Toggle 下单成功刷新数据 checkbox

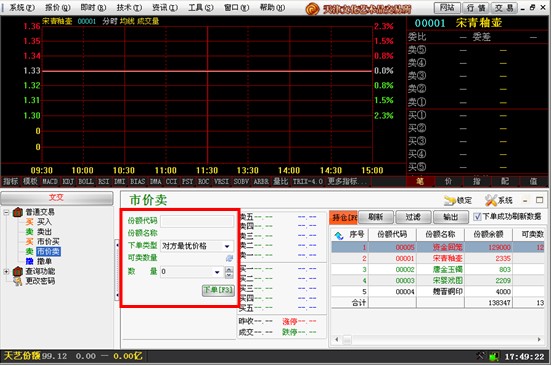[477, 216]
